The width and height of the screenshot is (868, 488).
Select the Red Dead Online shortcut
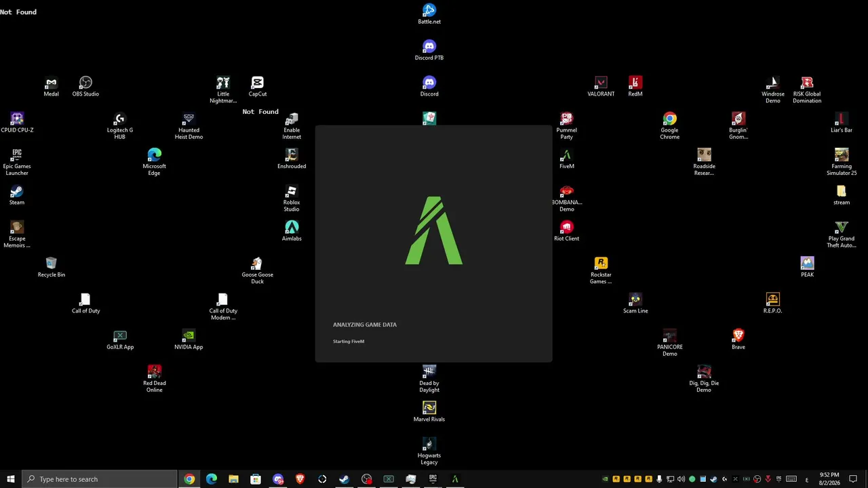[x=155, y=379]
